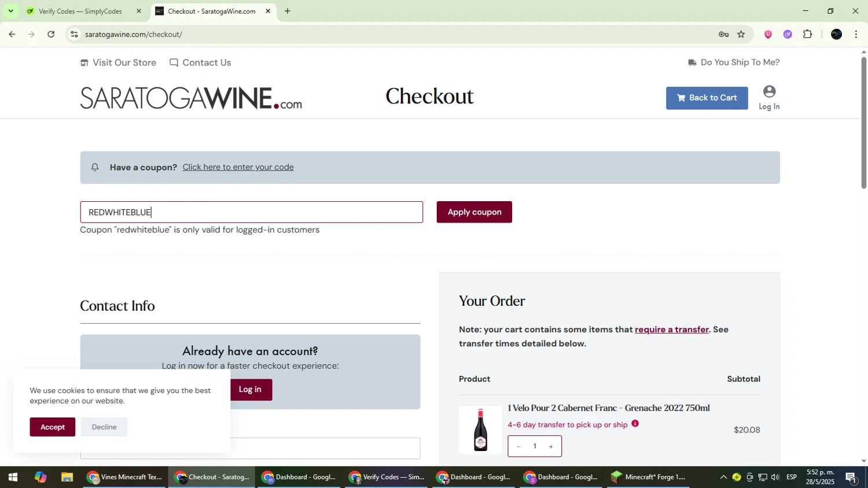Click the page vertical scrollbar
Image resolution: width=868 pixels, height=488 pixels.
(x=863, y=123)
